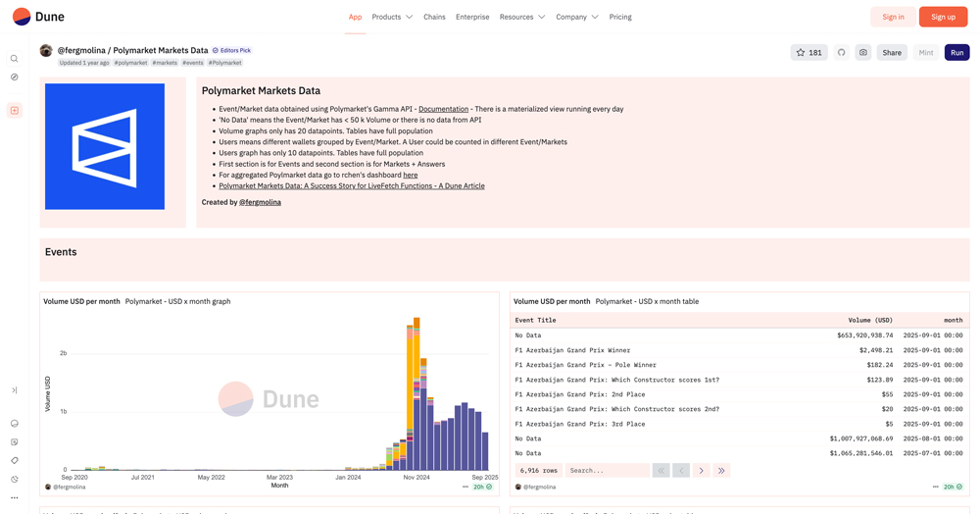The image size is (980, 514).
Task: Open the Pricing page
Action: click(x=620, y=17)
